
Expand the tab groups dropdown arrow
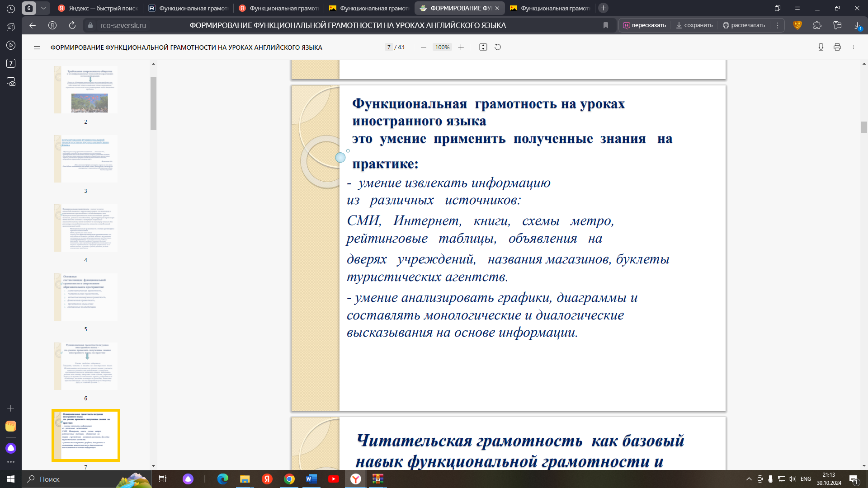coord(43,8)
